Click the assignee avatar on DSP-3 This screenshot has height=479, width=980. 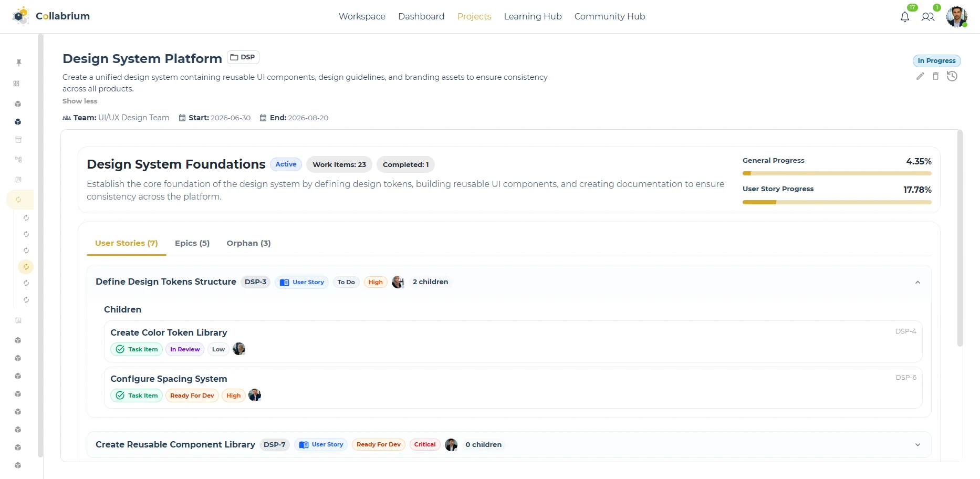[398, 282]
